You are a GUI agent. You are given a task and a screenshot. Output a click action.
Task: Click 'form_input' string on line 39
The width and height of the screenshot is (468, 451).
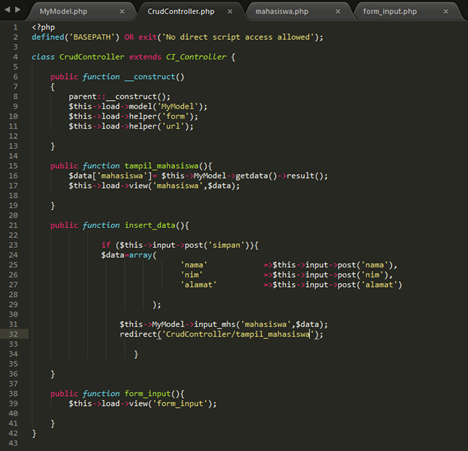180,404
